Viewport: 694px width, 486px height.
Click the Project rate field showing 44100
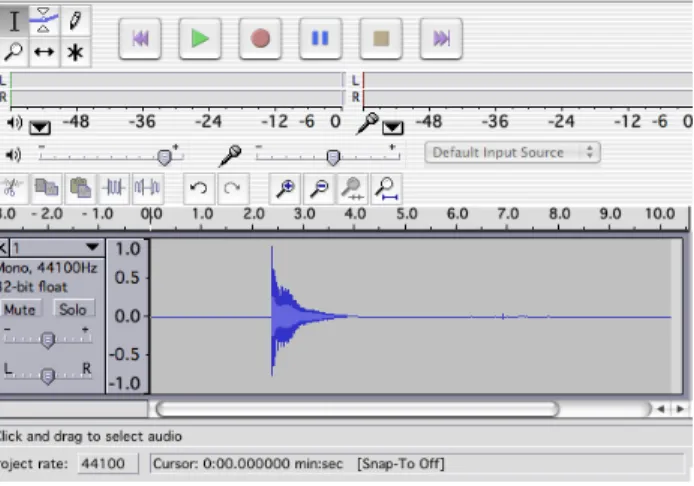[108, 463]
